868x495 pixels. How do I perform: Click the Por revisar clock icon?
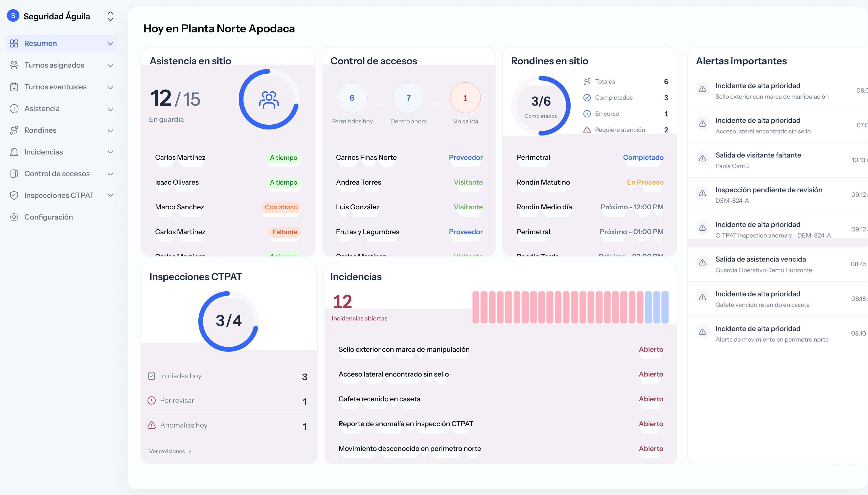151,400
